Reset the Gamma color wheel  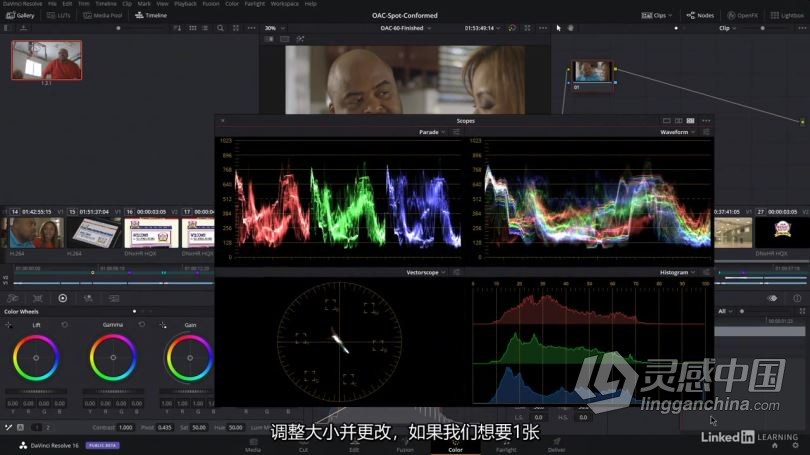(x=142, y=325)
